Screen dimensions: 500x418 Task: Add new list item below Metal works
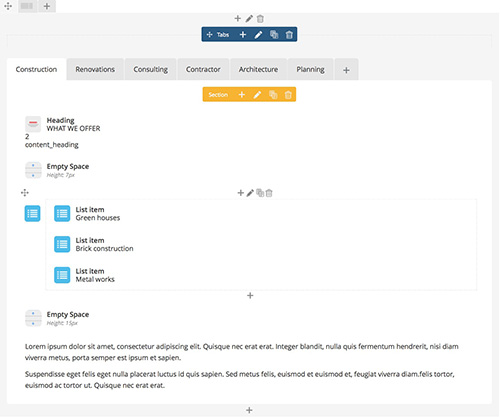click(x=250, y=296)
